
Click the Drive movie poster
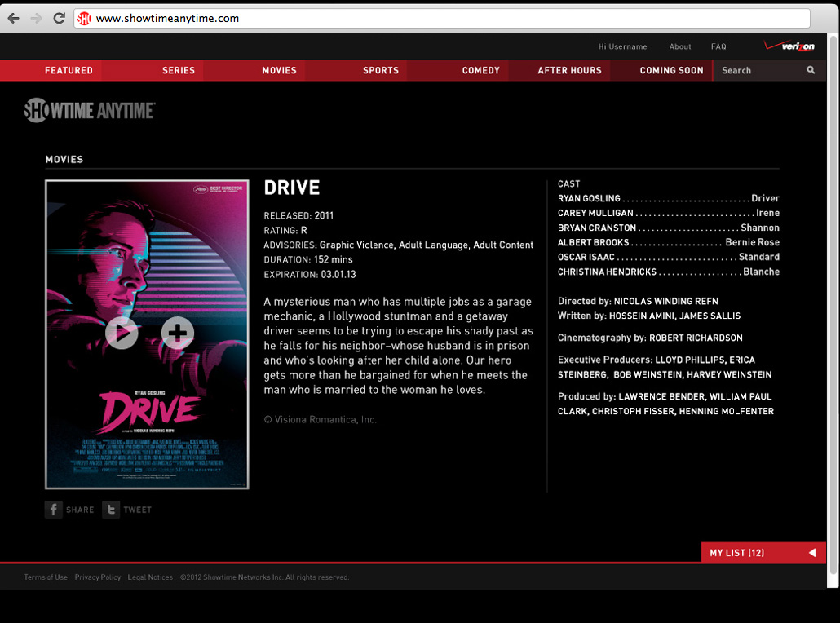coord(147,334)
